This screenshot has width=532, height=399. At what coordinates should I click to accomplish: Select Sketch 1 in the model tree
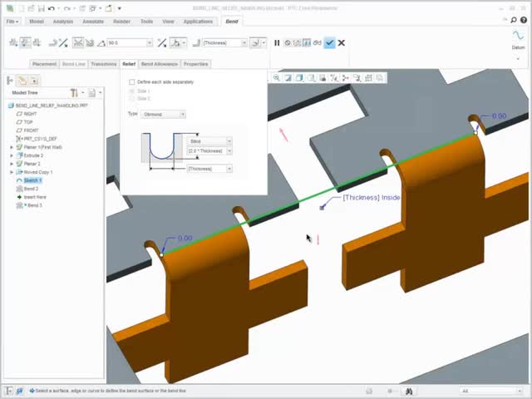[x=32, y=180]
